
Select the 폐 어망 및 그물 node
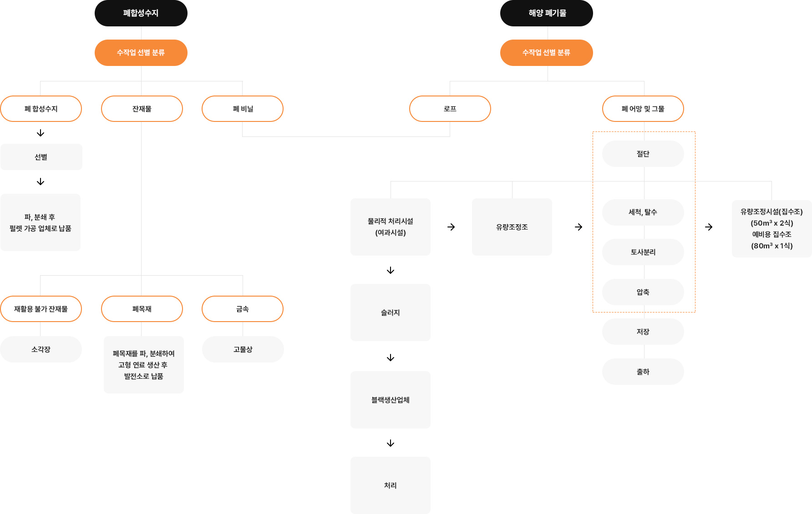pyautogui.click(x=643, y=109)
